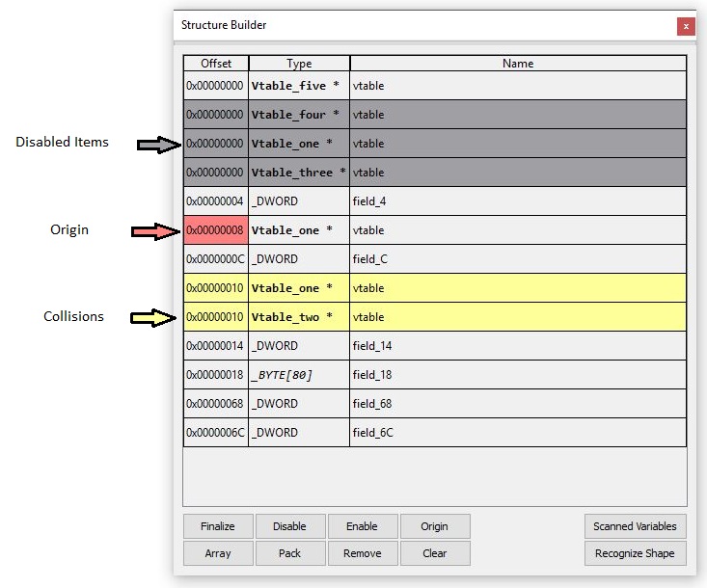This screenshot has width=707, height=588.
Task: Click the Pack button
Action: [290, 553]
